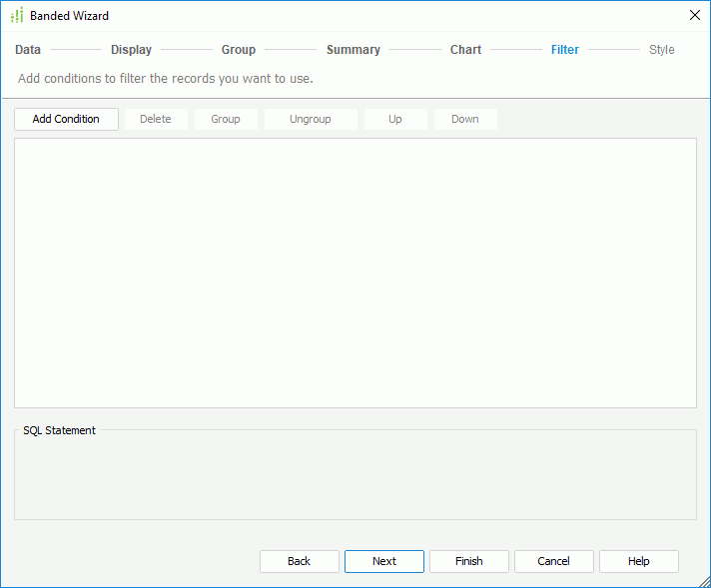
Task: Click Finish to complete the wizard
Action: (469, 561)
